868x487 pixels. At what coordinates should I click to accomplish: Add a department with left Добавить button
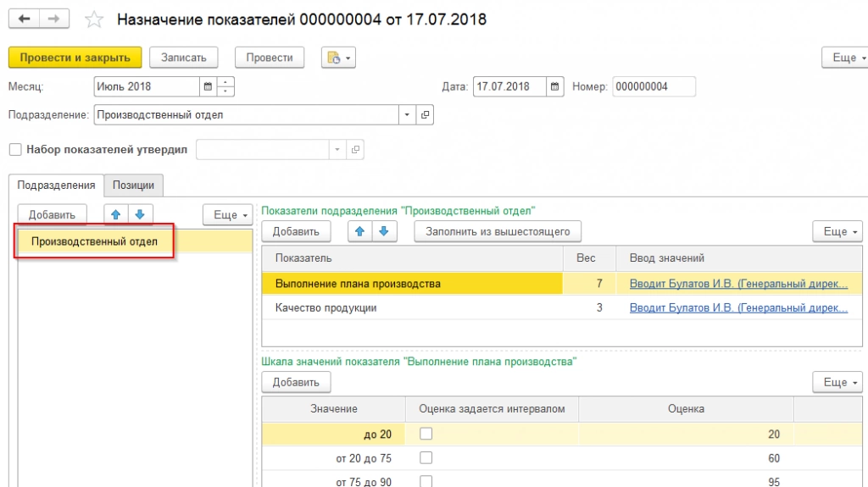[x=52, y=215]
